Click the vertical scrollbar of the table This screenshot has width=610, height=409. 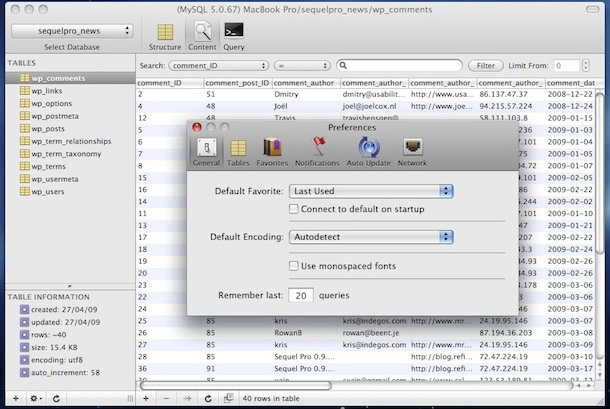point(600,173)
